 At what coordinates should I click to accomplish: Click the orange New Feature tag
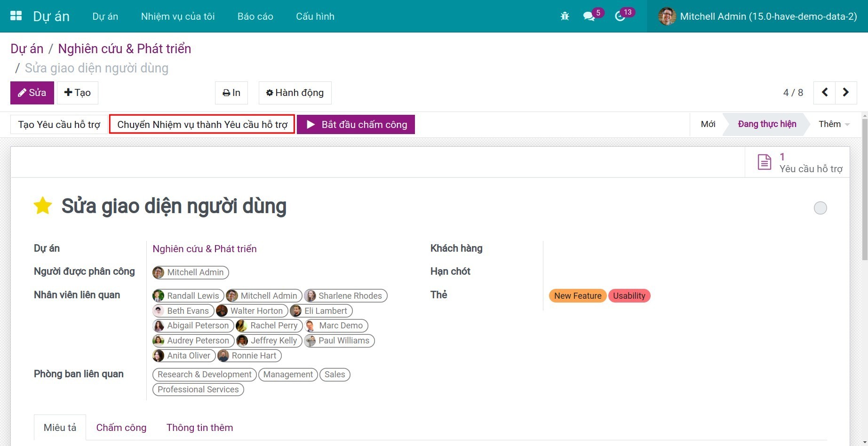[577, 296]
